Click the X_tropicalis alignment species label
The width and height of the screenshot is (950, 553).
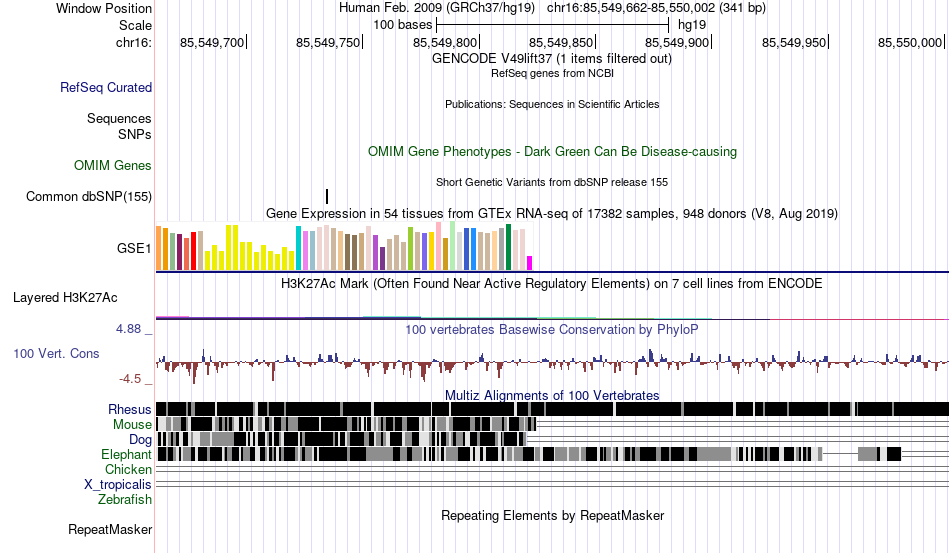click(x=118, y=485)
